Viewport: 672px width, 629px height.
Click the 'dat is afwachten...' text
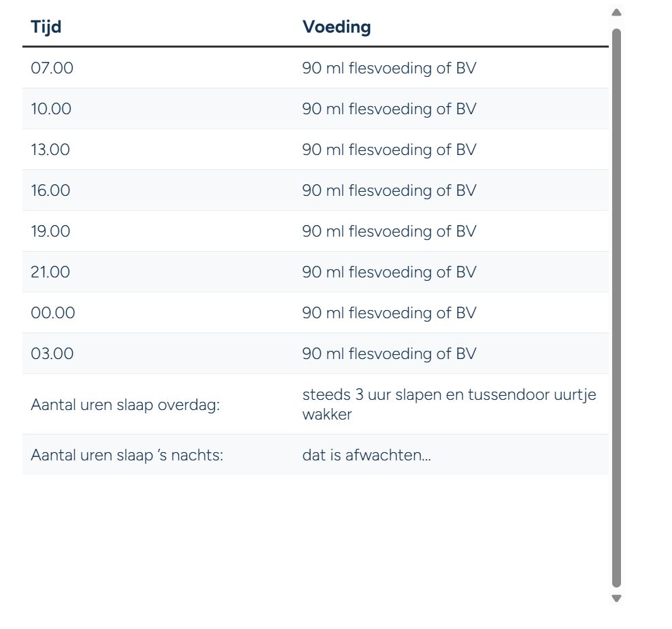point(367,455)
